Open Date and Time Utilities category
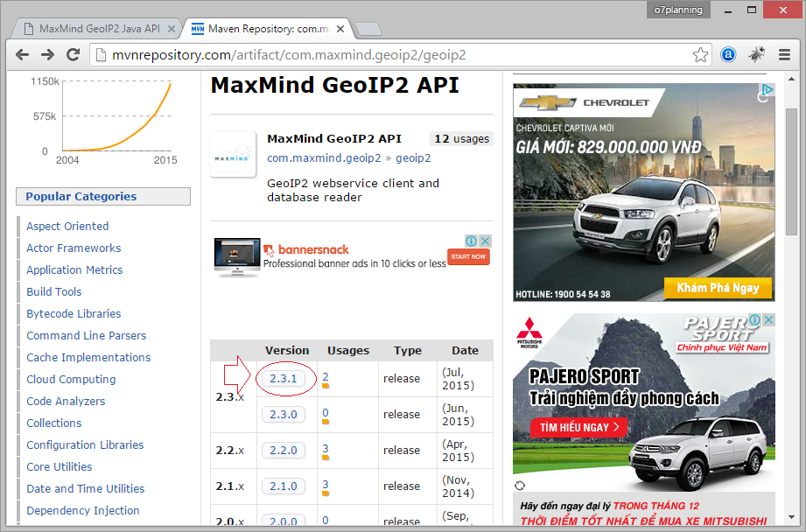The image size is (806, 532). point(86,489)
